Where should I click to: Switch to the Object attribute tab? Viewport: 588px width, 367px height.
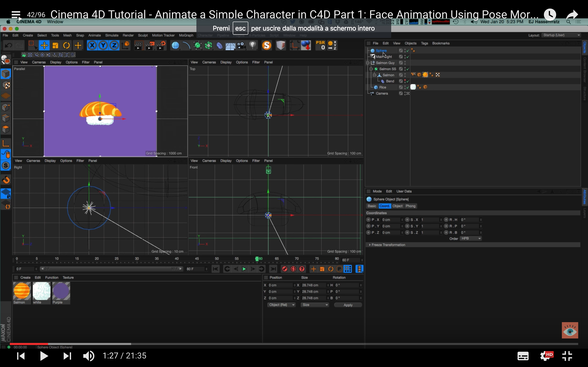[397, 206]
